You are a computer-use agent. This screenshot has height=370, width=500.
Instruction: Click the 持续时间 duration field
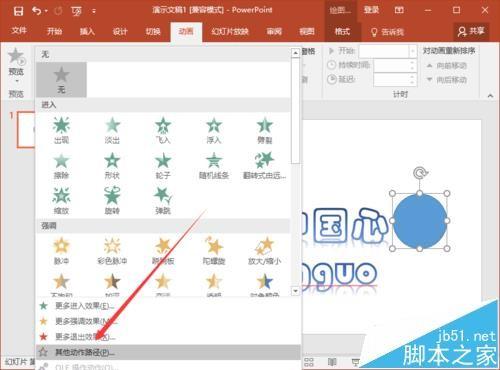(x=391, y=65)
